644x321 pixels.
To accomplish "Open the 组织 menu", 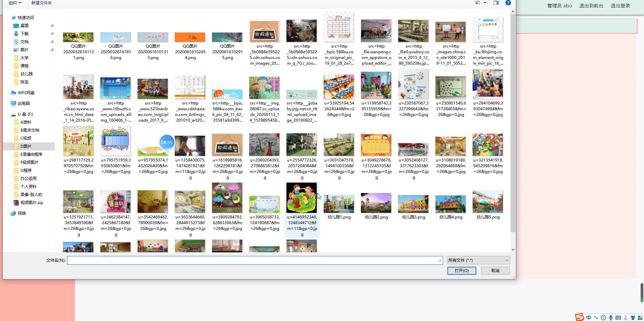I will pyautogui.click(x=15, y=3).
